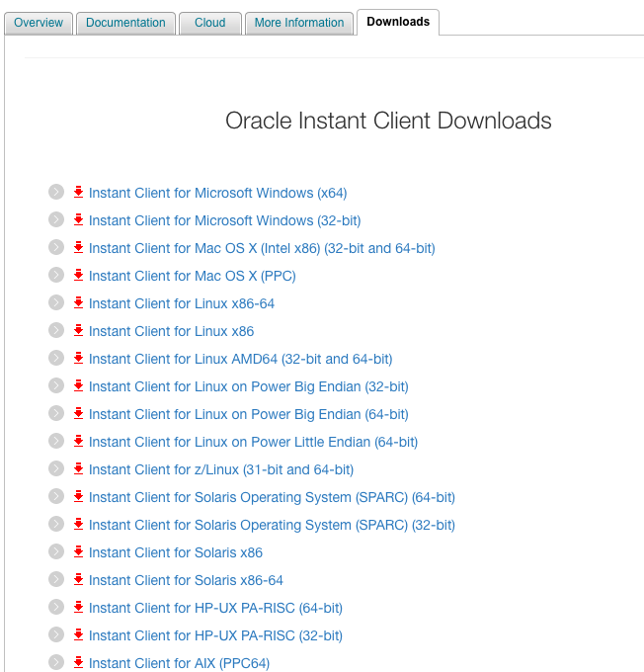This screenshot has width=644, height=672.
Task: Open HP-UX PA-RISC (32-bit) link
Action: [x=215, y=635]
